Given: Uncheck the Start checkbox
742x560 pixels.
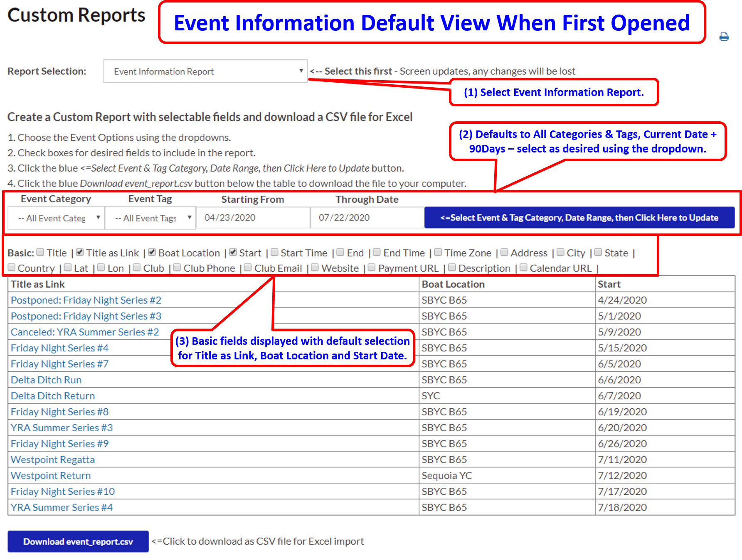Looking at the screenshot, I should [x=233, y=252].
